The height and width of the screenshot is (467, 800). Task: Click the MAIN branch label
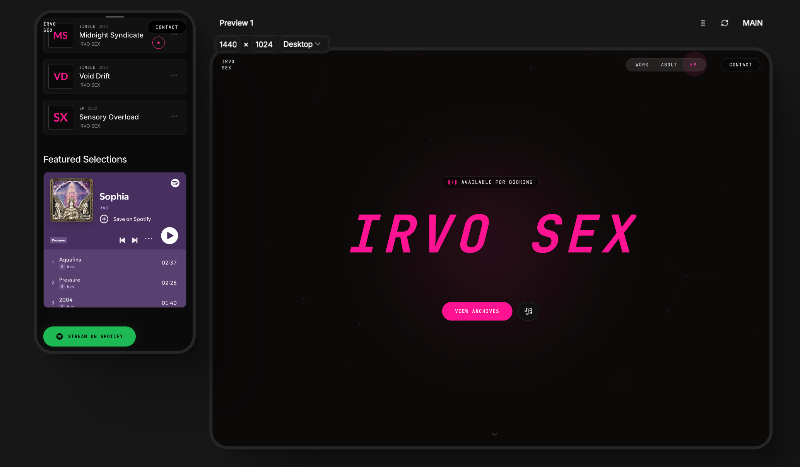pyautogui.click(x=753, y=23)
